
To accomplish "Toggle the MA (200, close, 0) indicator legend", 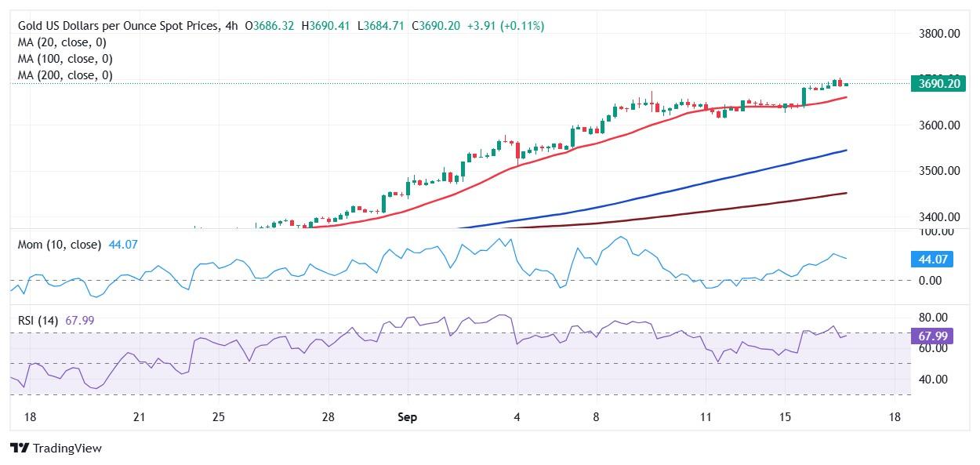I will tap(68, 75).
